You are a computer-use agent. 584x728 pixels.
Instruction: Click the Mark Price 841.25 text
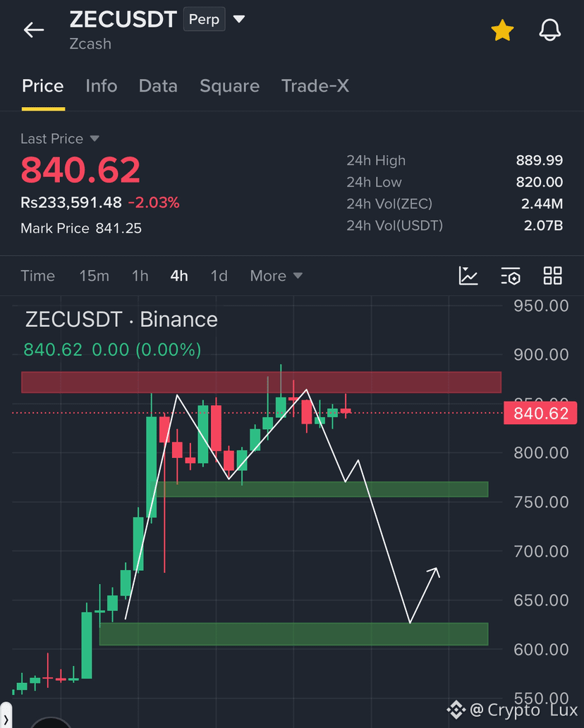point(81,228)
